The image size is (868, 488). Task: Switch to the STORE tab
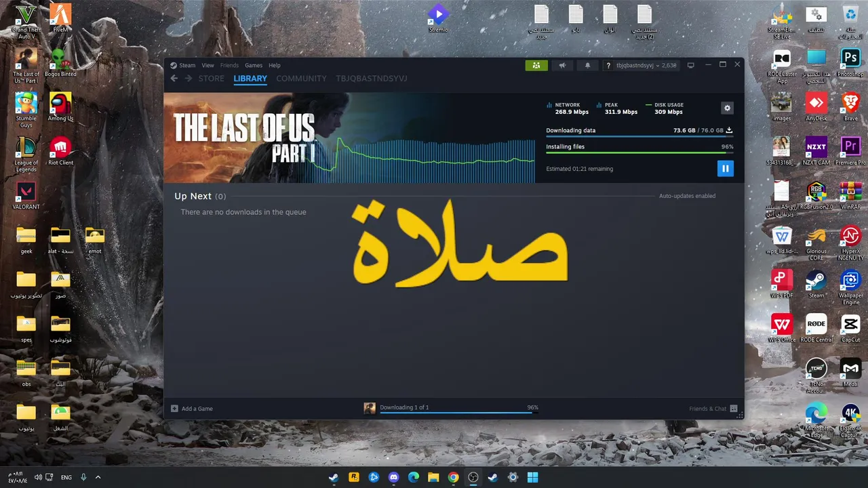(211, 79)
